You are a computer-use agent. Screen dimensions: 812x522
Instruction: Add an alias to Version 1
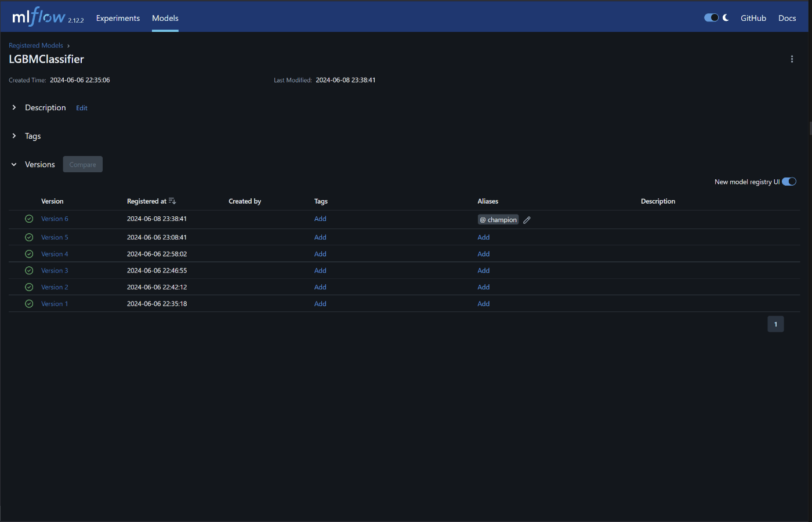click(x=484, y=303)
